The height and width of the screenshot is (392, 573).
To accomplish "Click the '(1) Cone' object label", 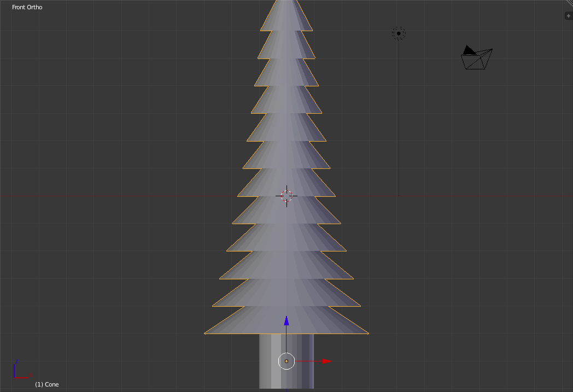I will [47, 384].
